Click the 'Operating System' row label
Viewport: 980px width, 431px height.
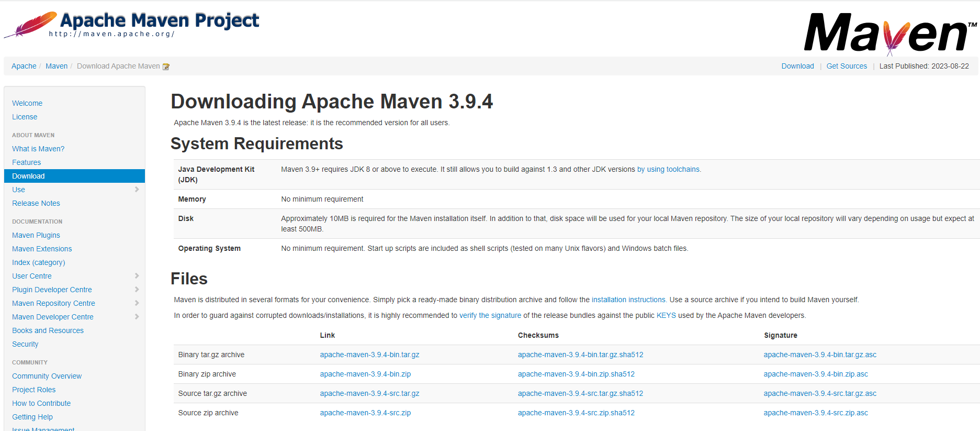[x=209, y=248]
